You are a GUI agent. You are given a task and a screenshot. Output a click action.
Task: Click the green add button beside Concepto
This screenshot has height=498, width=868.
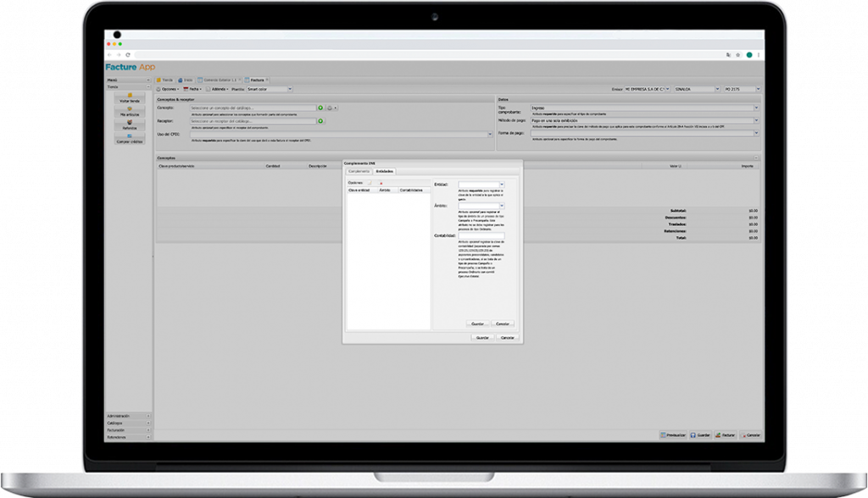[x=320, y=108]
